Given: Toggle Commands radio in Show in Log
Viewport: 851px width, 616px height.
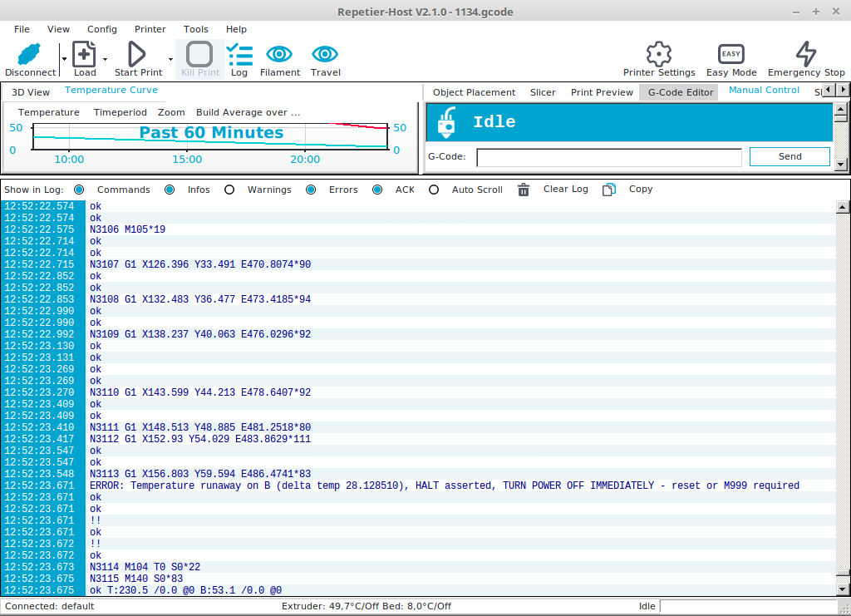Looking at the screenshot, I should [79, 190].
